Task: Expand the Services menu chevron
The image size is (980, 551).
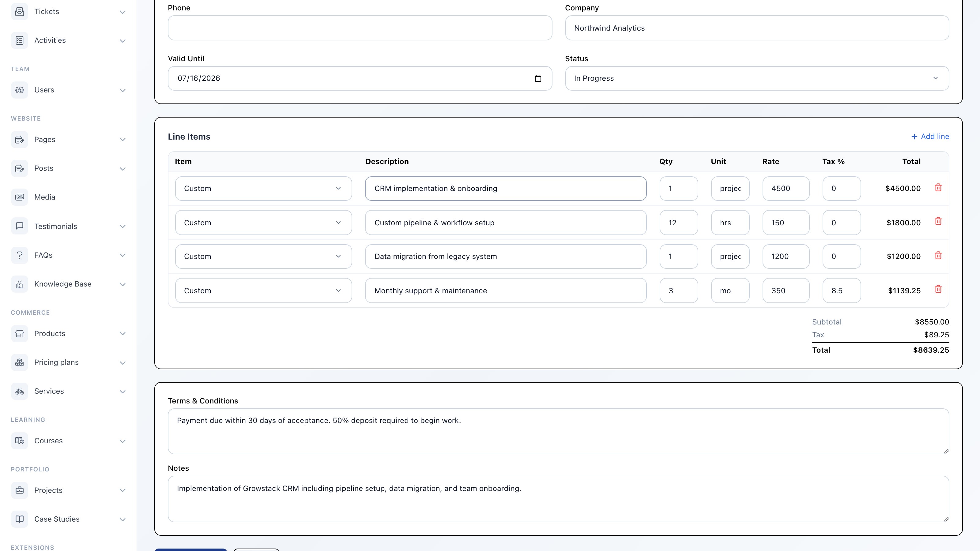Action: pos(123,391)
